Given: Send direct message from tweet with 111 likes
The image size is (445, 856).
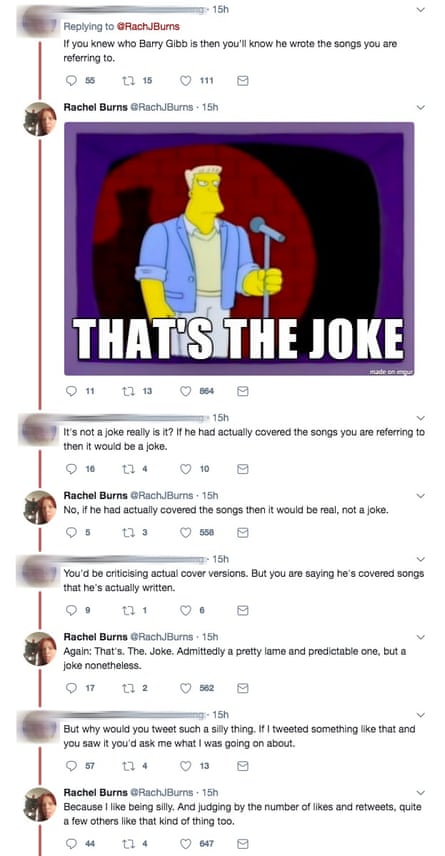Looking at the screenshot, I should pos(242,80).
